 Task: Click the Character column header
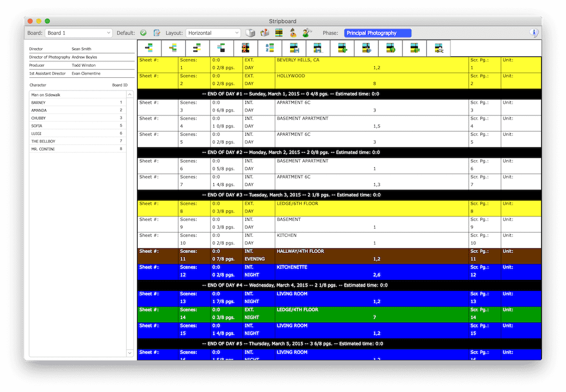tap(38, 85)
